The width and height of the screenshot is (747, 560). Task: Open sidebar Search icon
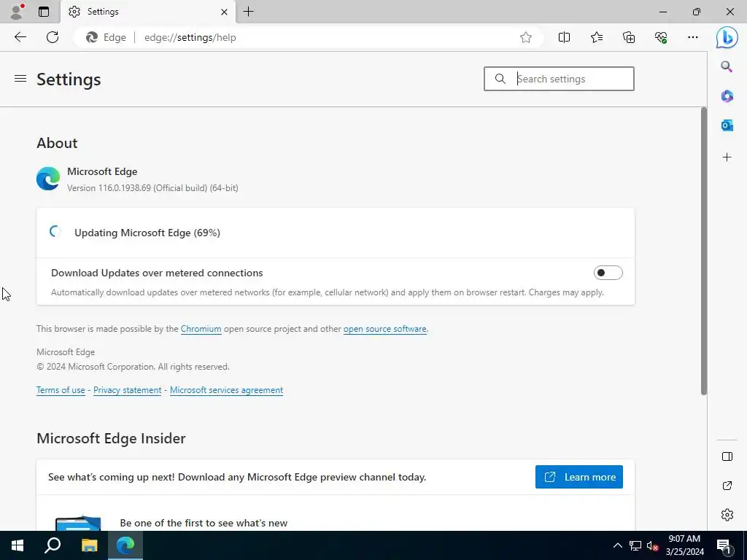pyautogui.click(x=727, y=66)
